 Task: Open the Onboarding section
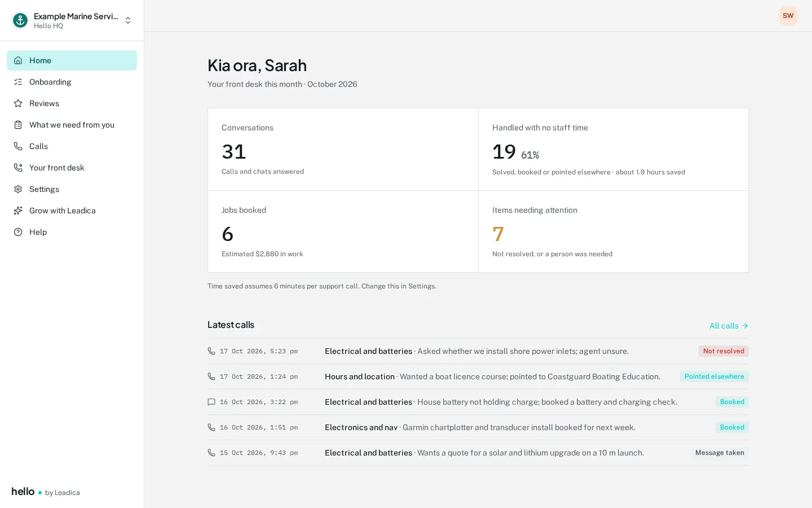click(x=72, y=82)
